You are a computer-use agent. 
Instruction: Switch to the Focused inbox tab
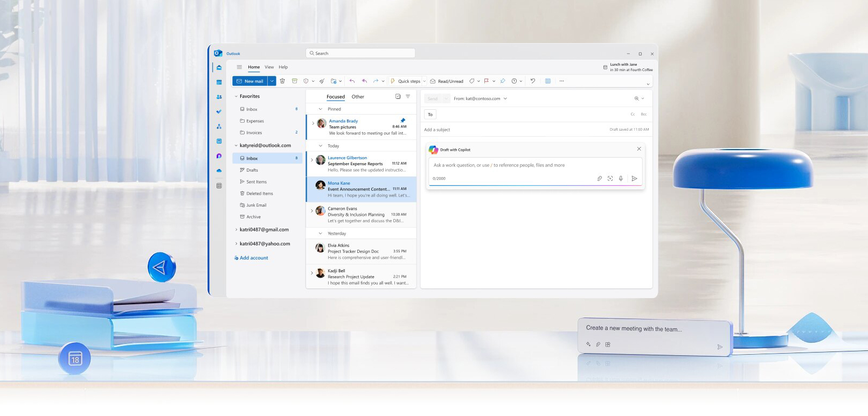pos(336,97)
